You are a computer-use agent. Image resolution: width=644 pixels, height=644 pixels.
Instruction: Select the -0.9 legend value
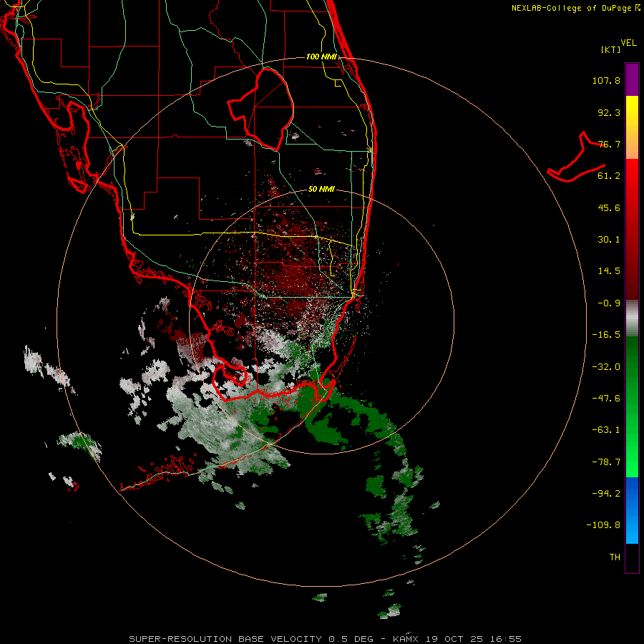point(609,303)
